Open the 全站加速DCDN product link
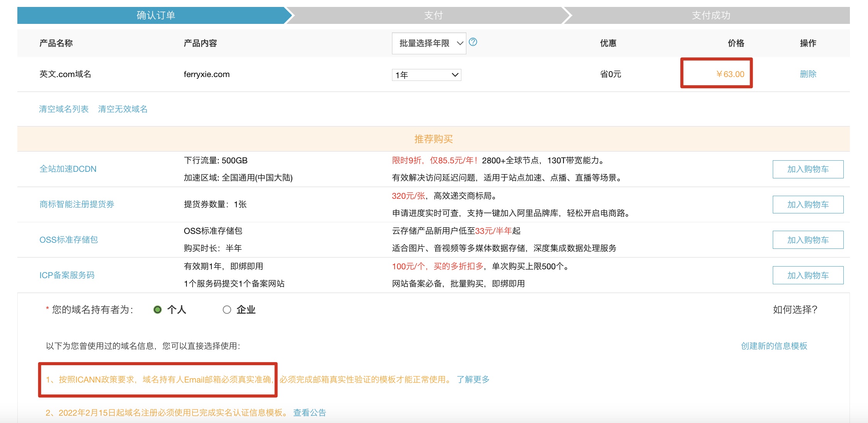Image resolution: width=868 pixels, height=423 pixels. click(x=68, y=169)
